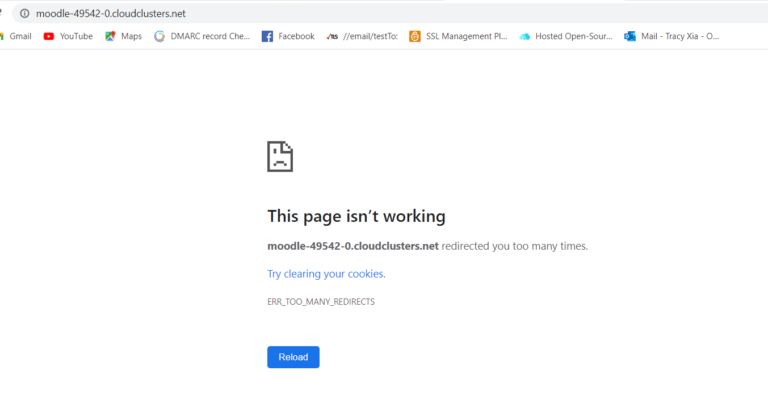Click the 'This page isn't working' heading
Image resolution: width=768 pixels, height=404 pixels.
(357, 216)
